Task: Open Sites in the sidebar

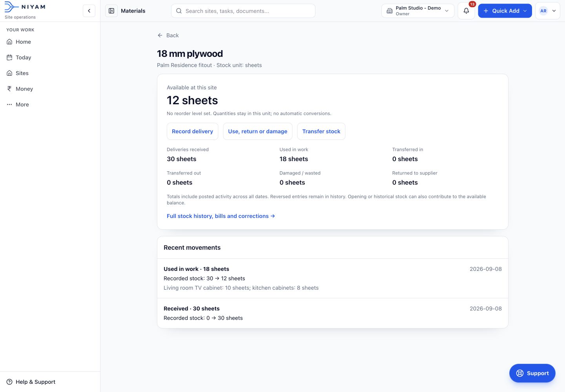Action: coord(50,73)
